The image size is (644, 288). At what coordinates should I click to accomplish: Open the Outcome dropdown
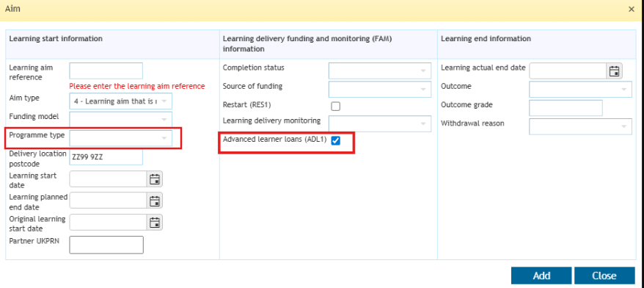coord(580,90)
